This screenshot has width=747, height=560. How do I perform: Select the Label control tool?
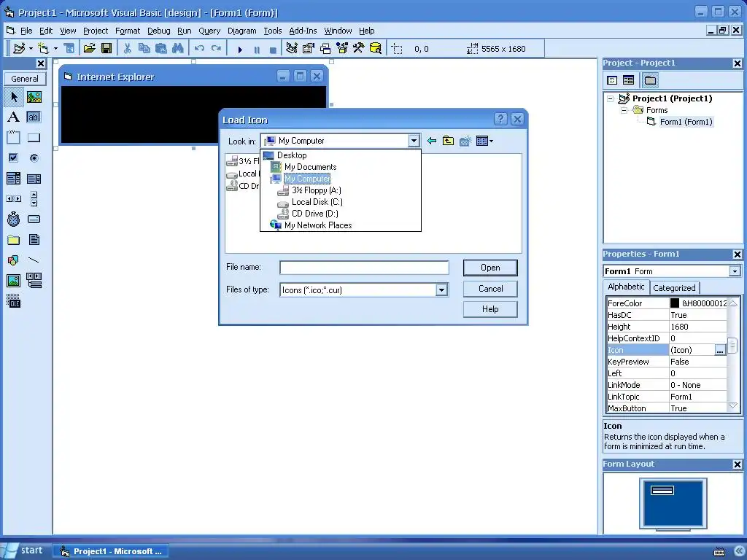[14, 117]
